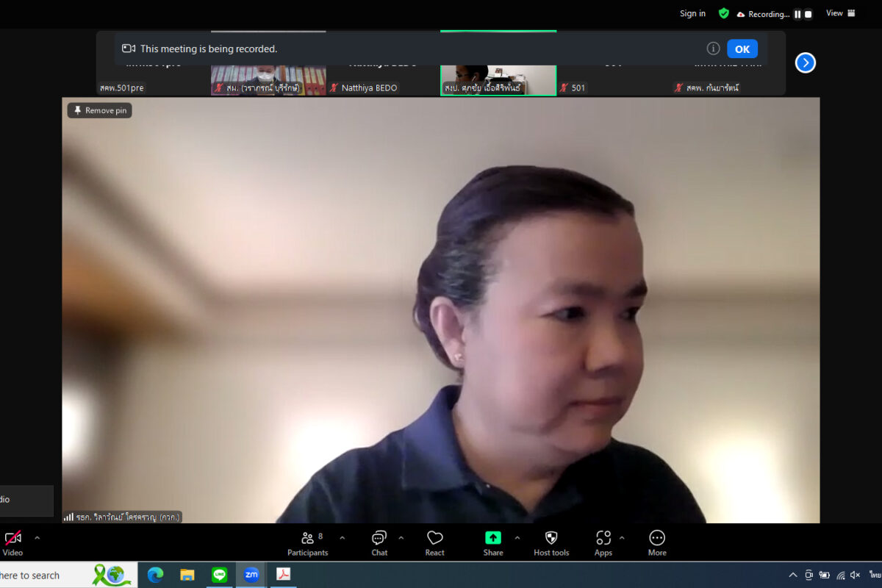This screenshot has height=588, width=882.
Task: Open the Participants panel
Action: [x=308, y=543]
